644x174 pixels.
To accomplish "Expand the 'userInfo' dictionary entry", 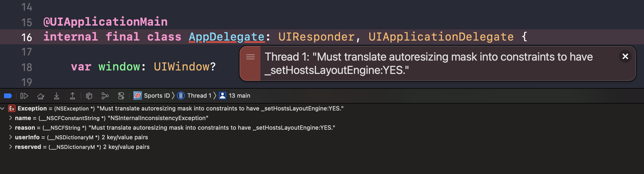I will click(x=10, y=137).
